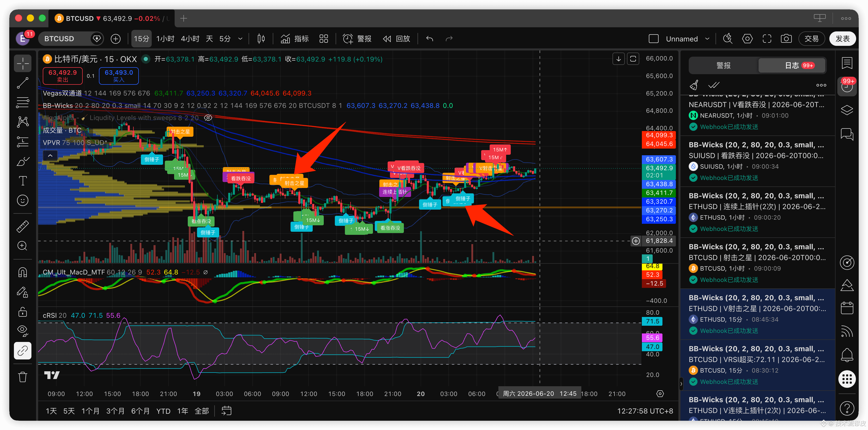Enter fullscreen chart mode
The width and height of the screenshot is (868, 430).
point(767,39)
